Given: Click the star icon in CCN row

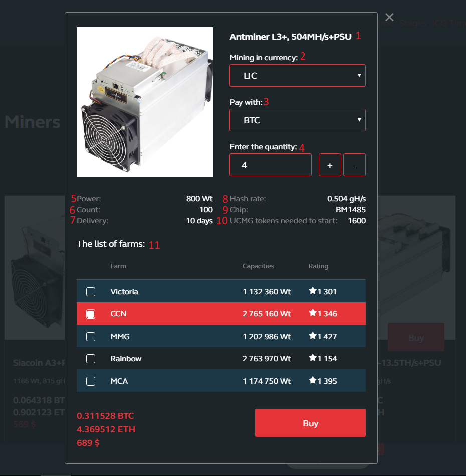Looking at the screenshot, I should click(313, 313).
